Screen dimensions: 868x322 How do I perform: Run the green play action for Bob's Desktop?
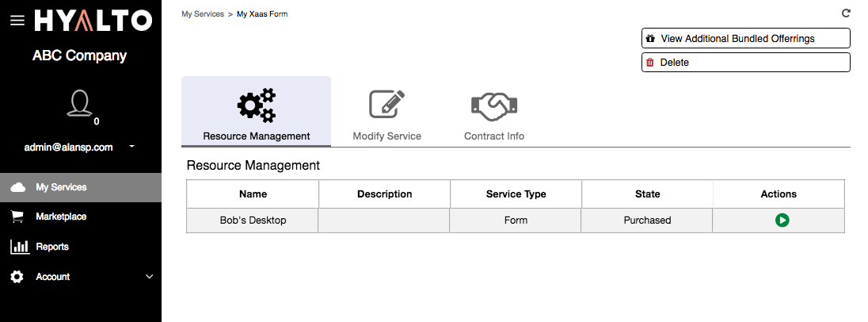tap(782, 220)
